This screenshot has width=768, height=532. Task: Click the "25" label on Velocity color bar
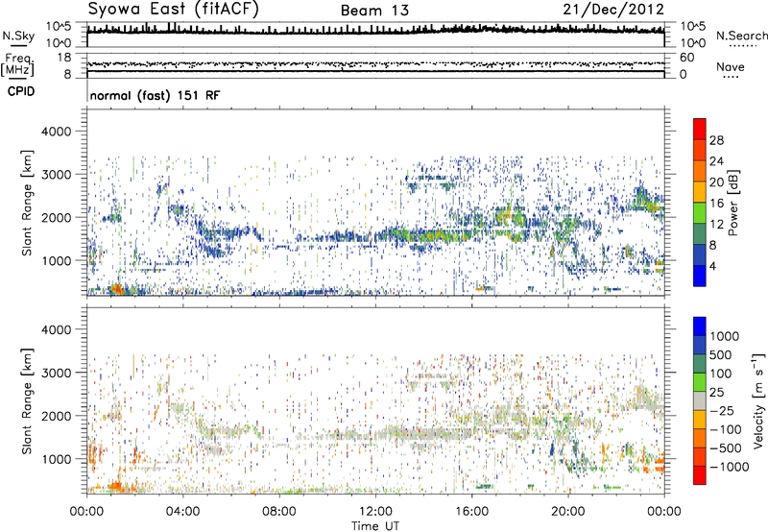(716, 393)
